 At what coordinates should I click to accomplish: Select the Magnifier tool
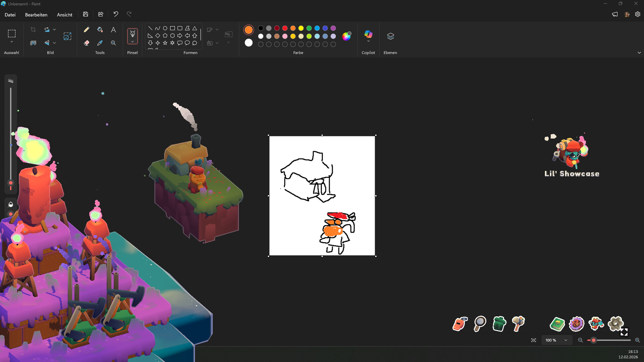tap(113, 43)
